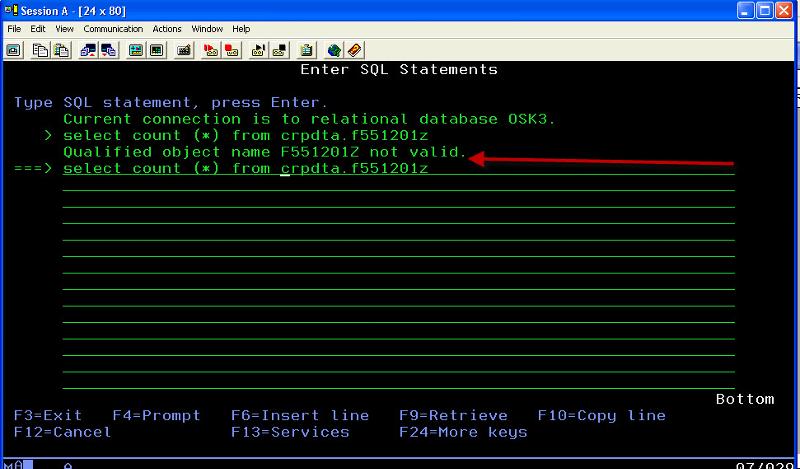Click the F12=Cancel function key label

pos(62,432)
